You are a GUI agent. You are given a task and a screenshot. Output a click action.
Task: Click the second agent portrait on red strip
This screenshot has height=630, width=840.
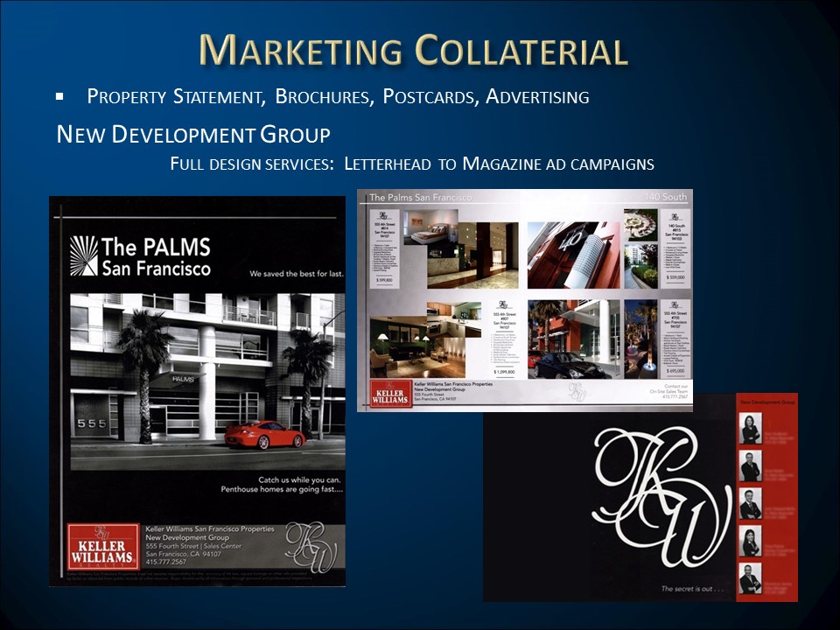[751, 465]
